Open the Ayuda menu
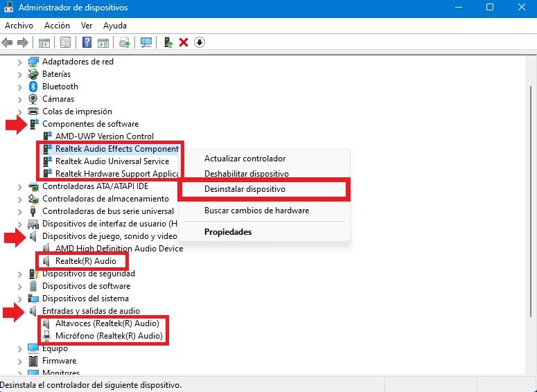 [x=115, y=26]
